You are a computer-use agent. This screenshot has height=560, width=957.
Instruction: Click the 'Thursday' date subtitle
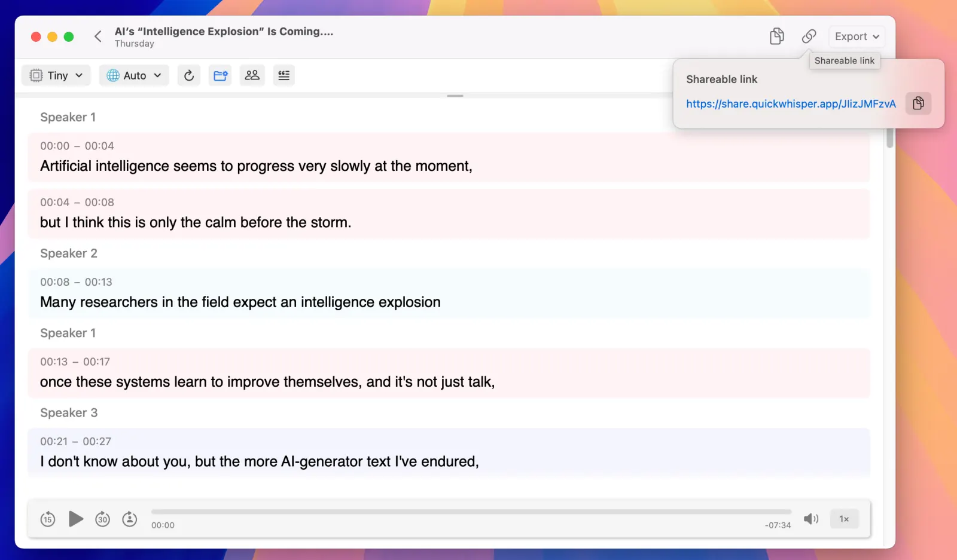[134, 44]
